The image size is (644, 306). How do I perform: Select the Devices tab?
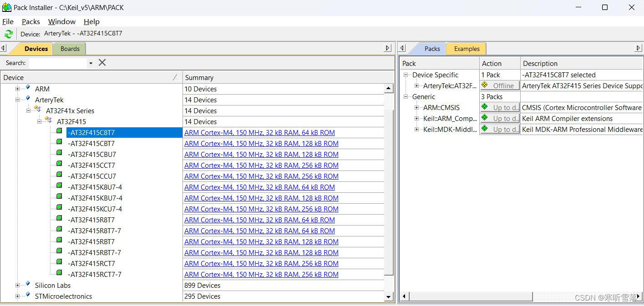(x=36, y=49)
